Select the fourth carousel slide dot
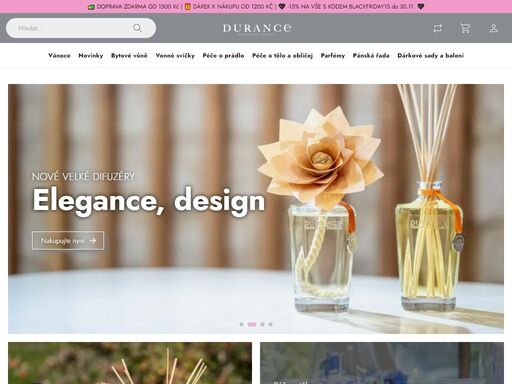Screen dimensions: 512x384 pyautogui.click(x=270, y=324)
